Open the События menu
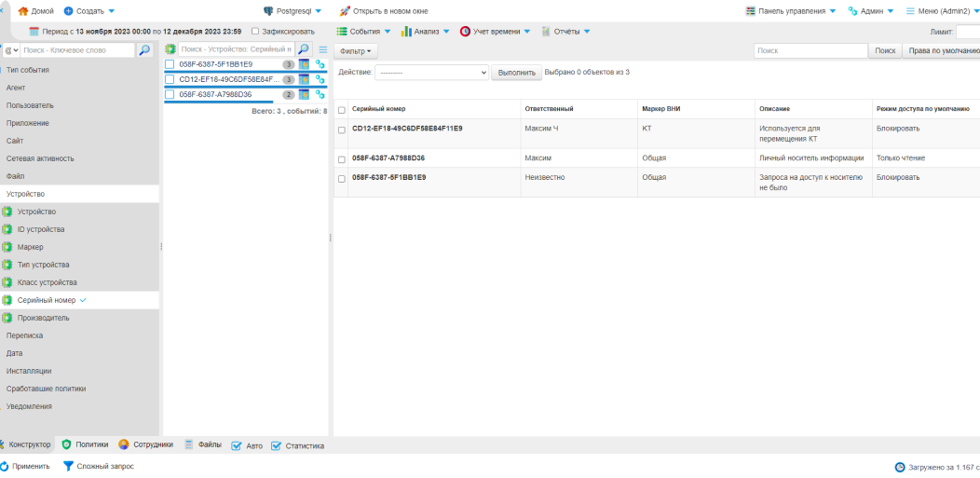The width and height of the screenshot is (980, 478). point(363,32)
